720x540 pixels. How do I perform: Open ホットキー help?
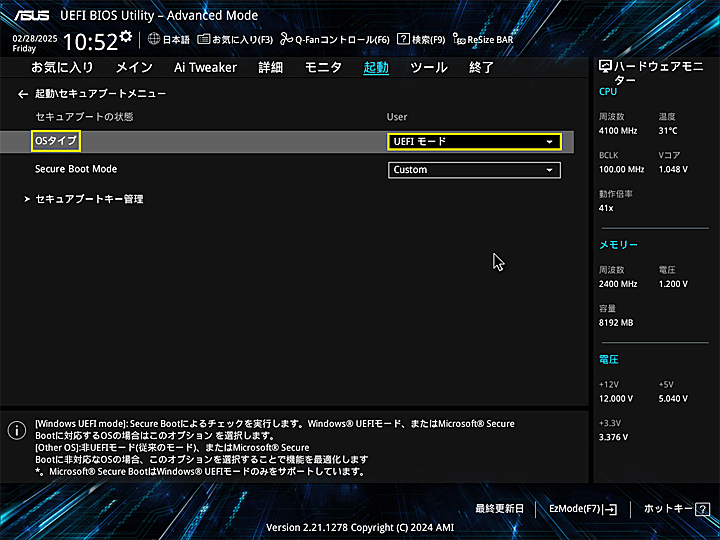tap(677, 509)
